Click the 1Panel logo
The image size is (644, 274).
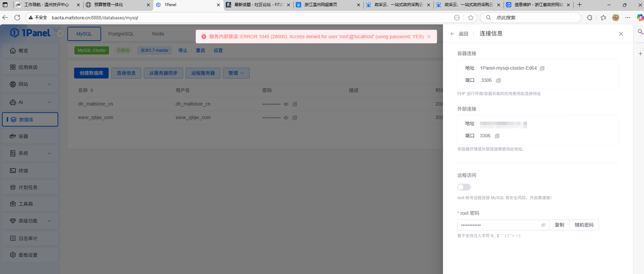click(30, 33)
